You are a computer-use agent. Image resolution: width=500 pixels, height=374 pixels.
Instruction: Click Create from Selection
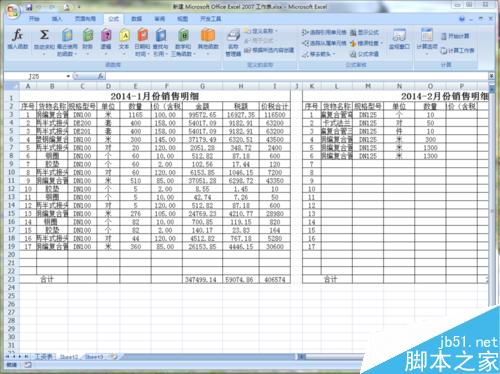pos(269,50)
